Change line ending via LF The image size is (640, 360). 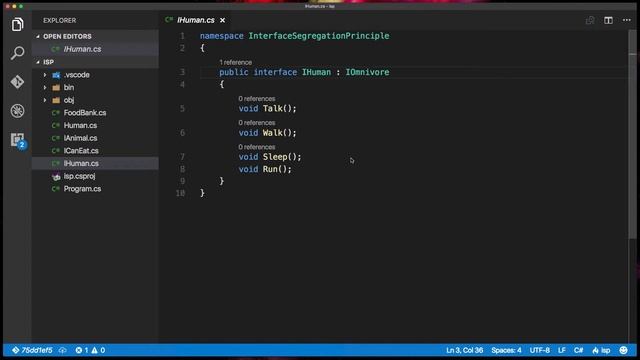pyautogui.click(x=562, y=350)
